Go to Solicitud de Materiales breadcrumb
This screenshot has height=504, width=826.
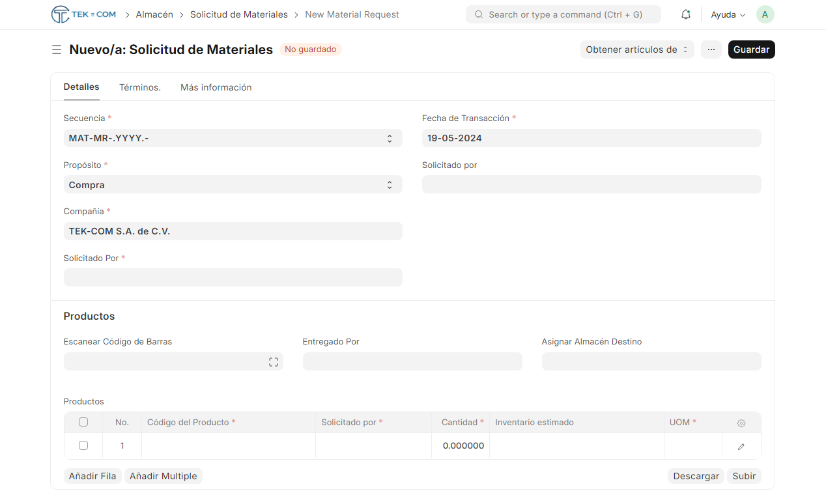pos(238,14)
